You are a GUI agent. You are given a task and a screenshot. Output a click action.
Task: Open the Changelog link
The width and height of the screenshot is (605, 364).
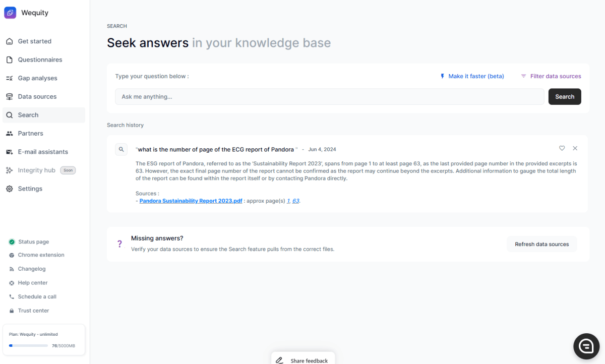(x=32, y=269)
